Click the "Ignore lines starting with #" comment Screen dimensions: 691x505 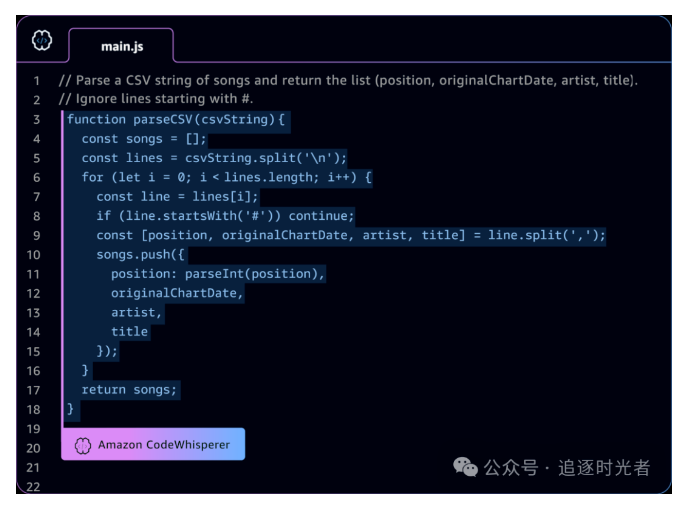coord(156,100)
